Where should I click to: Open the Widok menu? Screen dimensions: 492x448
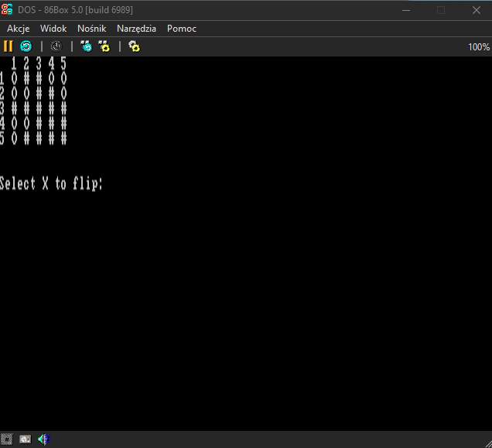point(53,29)
